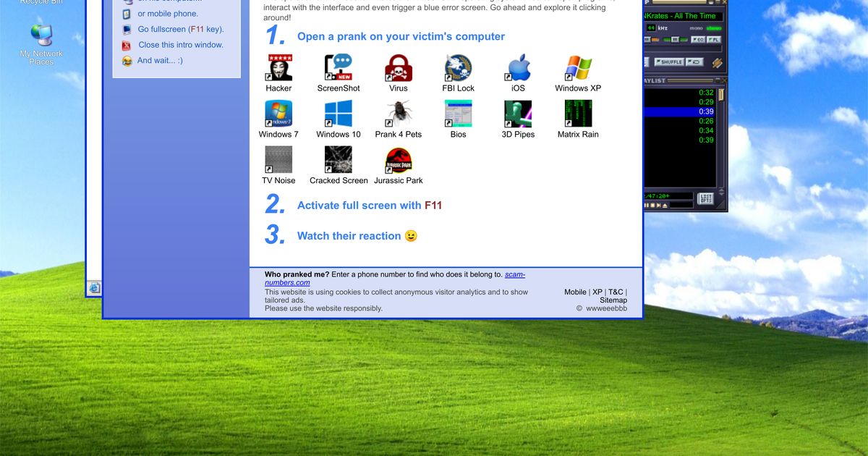868x456 pixels.
Task: Select the 0:29 playlist track
Action: pyautogui.click(x=679, y=102)
